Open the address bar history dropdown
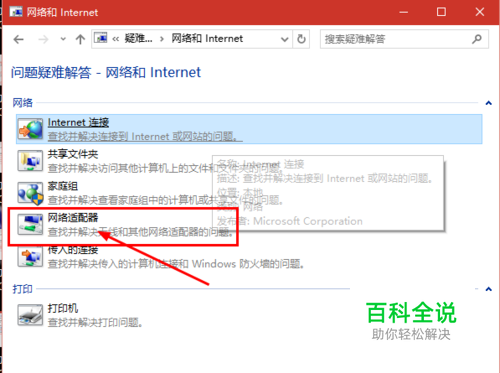The height and width of the screenshot is (373, 500). click(284, 39)
